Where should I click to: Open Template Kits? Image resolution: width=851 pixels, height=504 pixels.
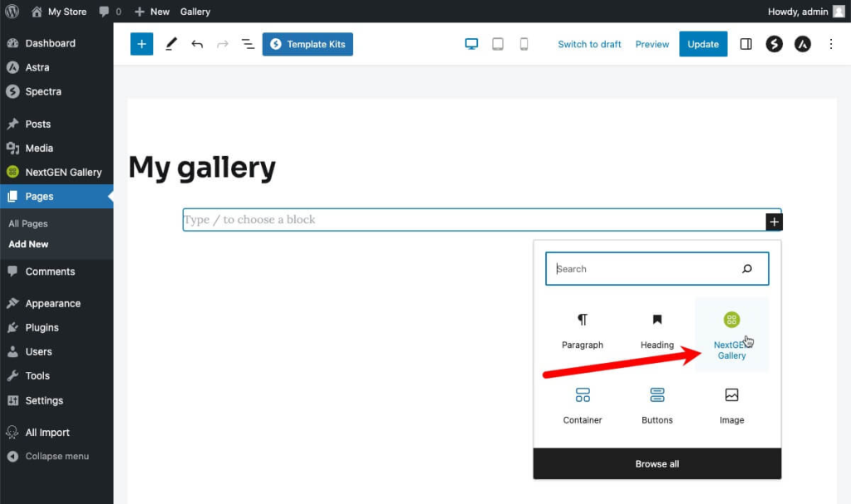tap(307, 44)
